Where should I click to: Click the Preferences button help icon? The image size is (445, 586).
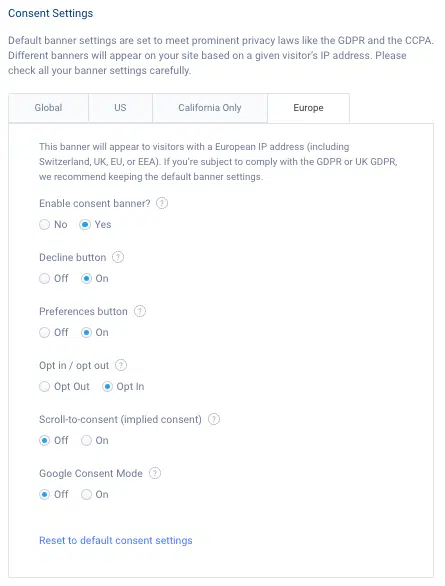point(140,311)
